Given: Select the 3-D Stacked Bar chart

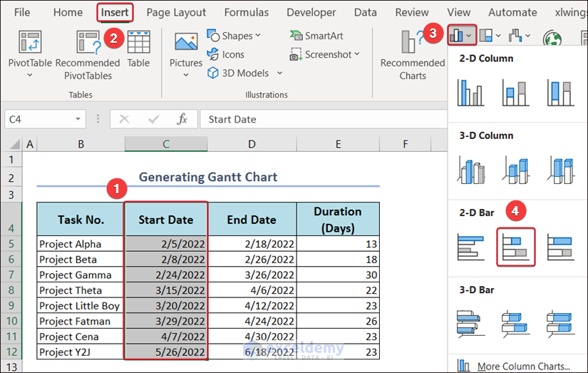Looking at the screenshot, I should click(515, 323).
